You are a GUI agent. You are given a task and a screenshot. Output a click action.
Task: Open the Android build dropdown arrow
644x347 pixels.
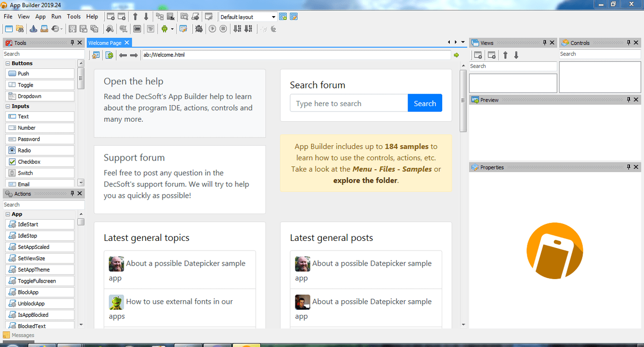[x=172, y=29]
